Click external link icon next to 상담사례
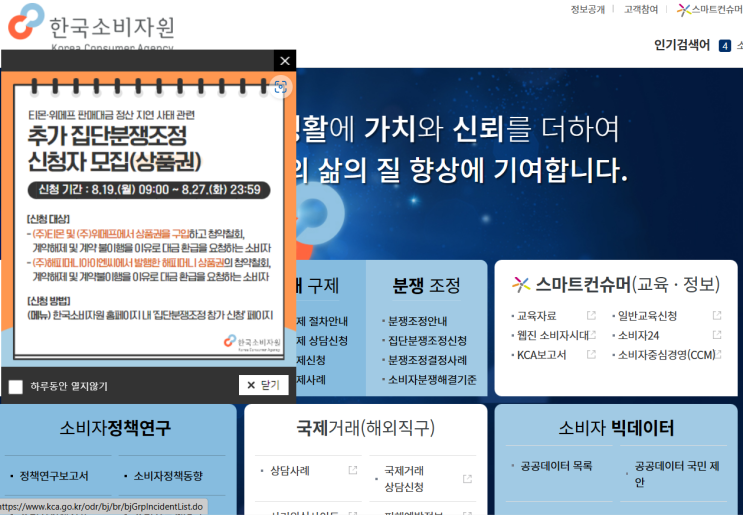 353,470
